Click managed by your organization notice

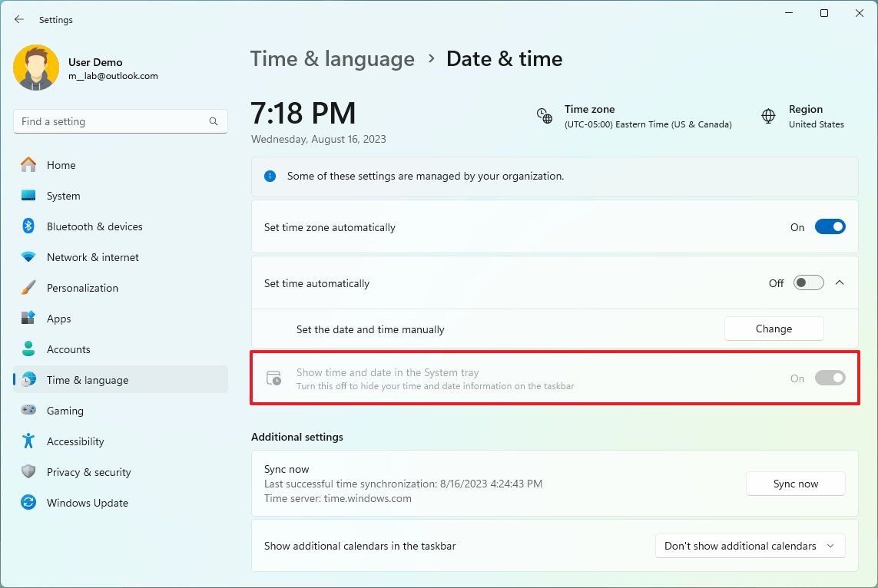(x=555, y=177)
